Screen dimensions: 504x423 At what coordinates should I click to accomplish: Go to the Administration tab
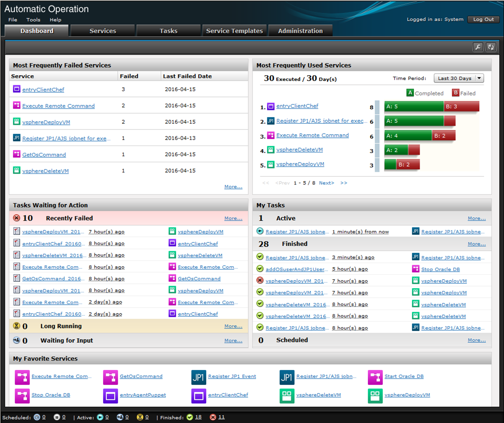(300, 31)
